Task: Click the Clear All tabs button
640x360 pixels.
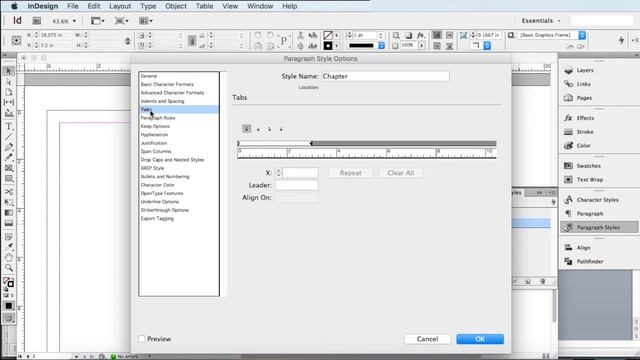Action: [x=401, y=173]
